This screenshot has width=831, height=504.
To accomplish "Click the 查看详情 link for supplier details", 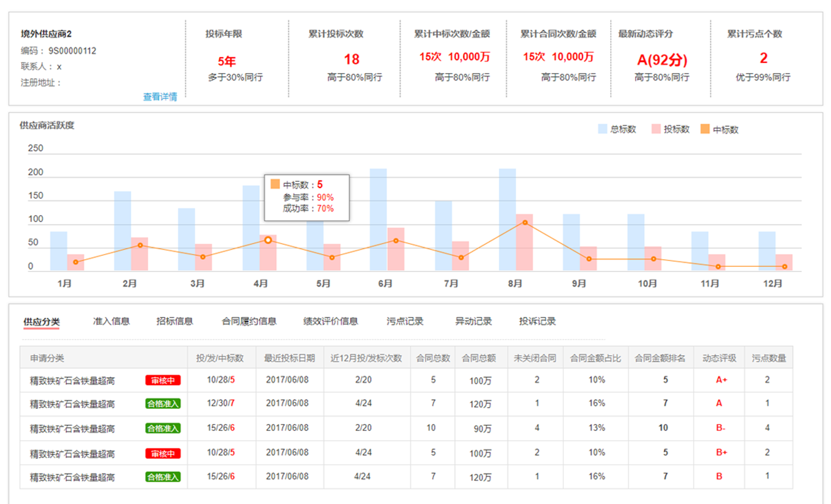I will coord(160,97).
